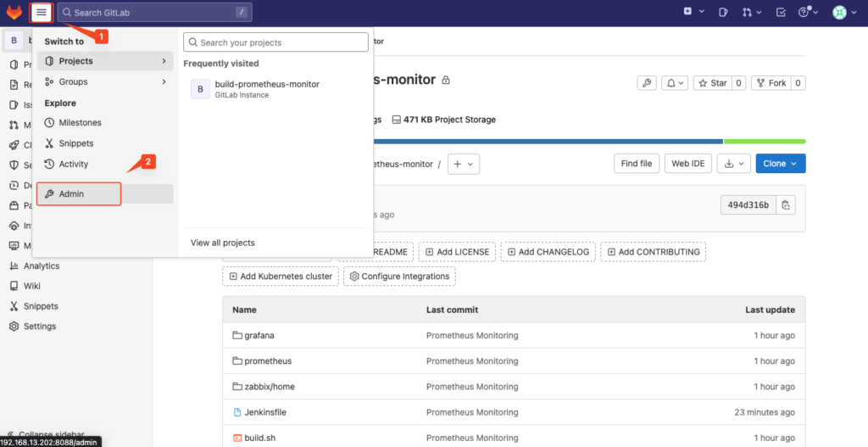Open Wiki in the sidebar
Screen dimensions: 868x447
pyautogui.click(x=31, y=286)
